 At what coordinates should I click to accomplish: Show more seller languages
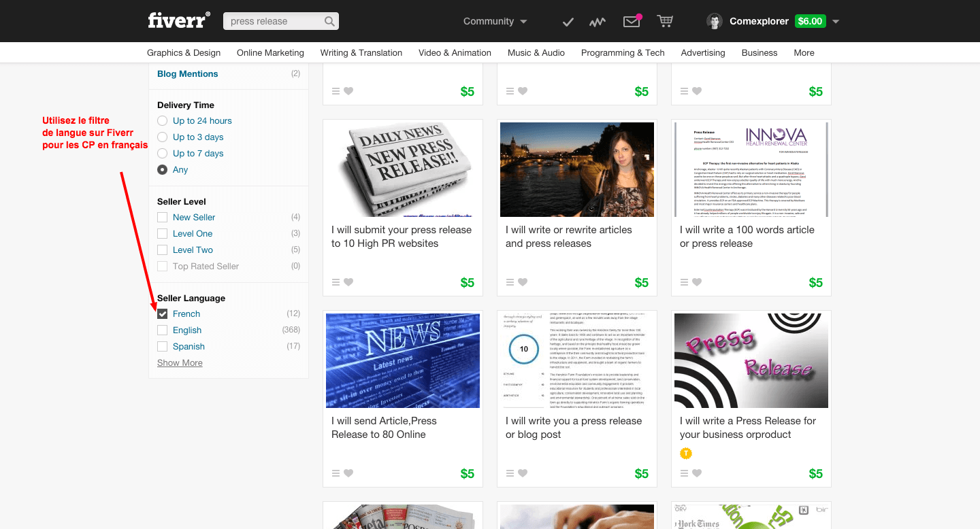[180, 362]
